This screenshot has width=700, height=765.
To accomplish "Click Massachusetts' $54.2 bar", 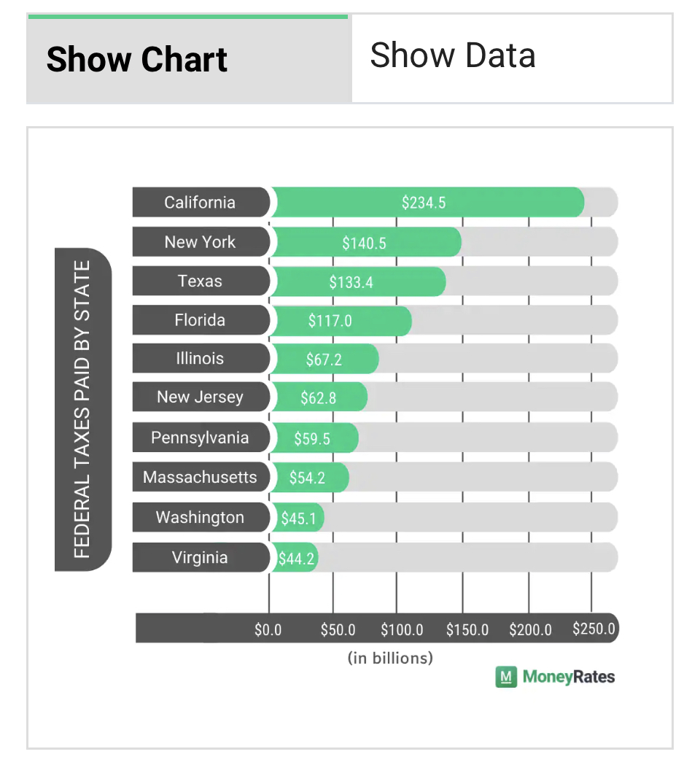I will 310,477.
